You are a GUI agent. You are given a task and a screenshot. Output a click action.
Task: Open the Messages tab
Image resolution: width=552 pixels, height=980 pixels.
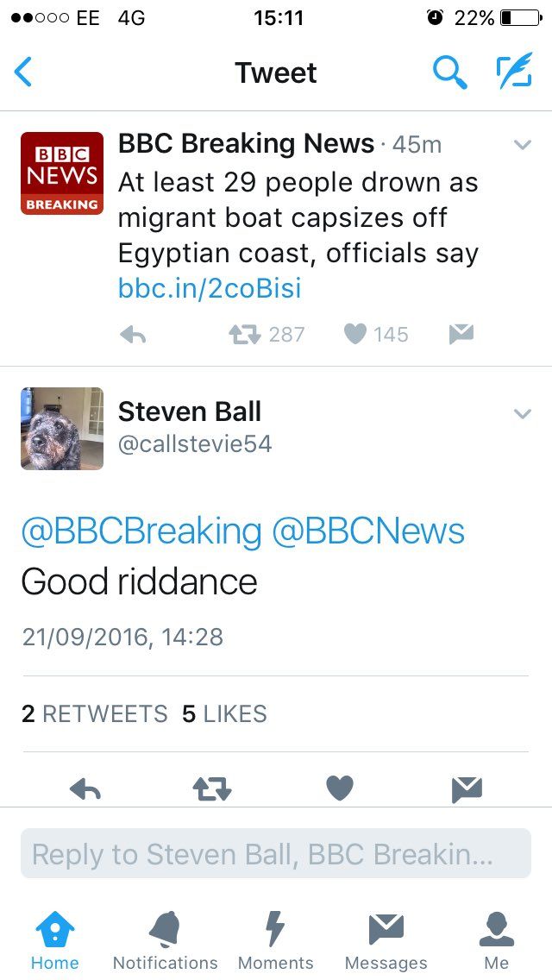(x=386, y=940)
